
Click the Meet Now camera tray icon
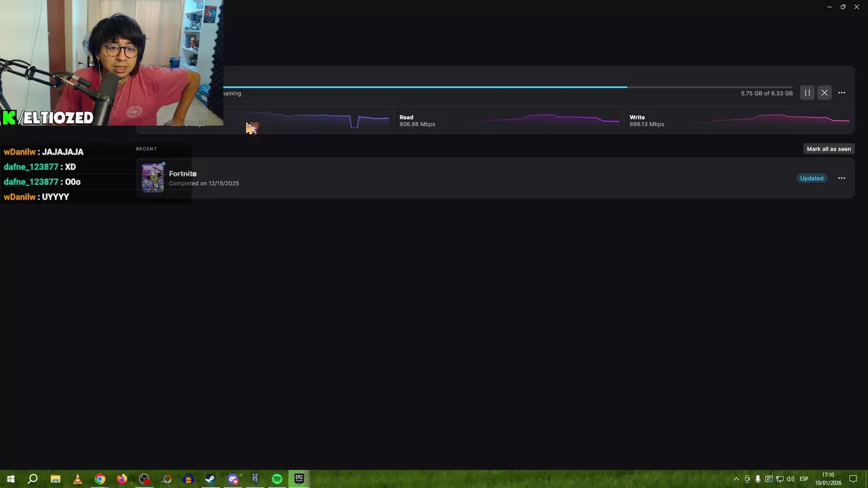(x=747, y=479)
